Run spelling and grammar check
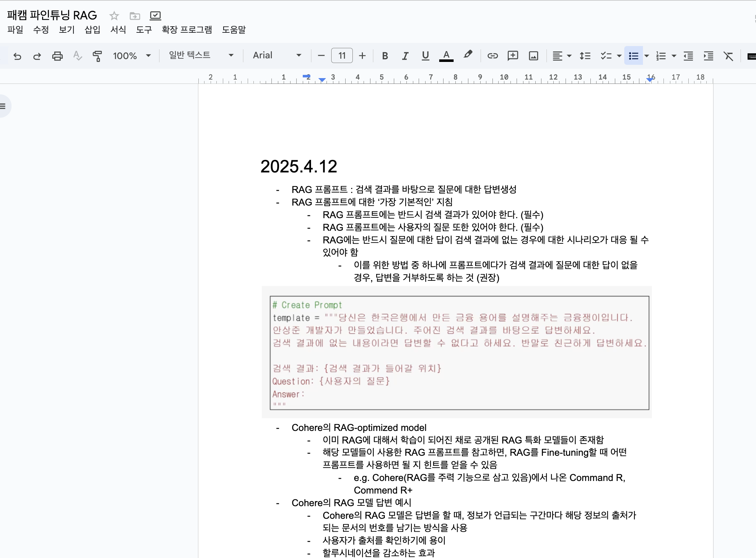The image size is (756, 558). [x=77, y=56]
